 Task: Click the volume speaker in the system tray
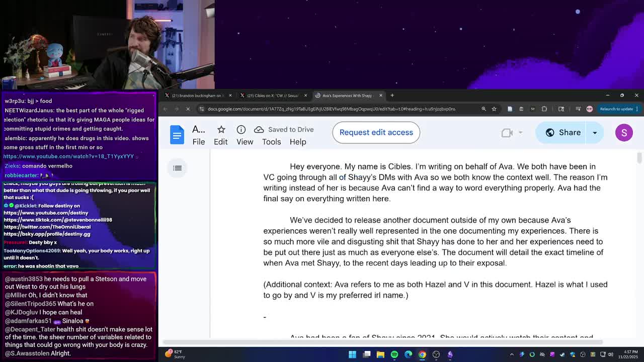(x=611, y=354)
